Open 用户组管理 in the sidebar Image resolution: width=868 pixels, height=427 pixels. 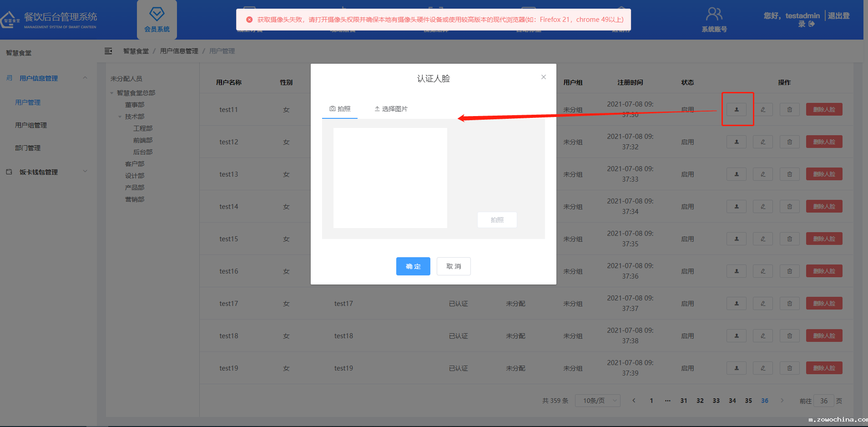pyautogui.click(x=31, y=125)
